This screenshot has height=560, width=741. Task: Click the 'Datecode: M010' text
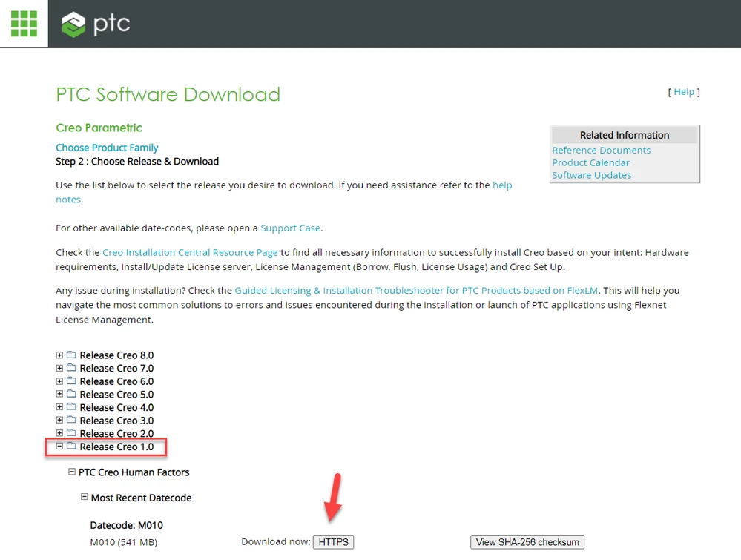pyautogui.click(x=127, y=525)
